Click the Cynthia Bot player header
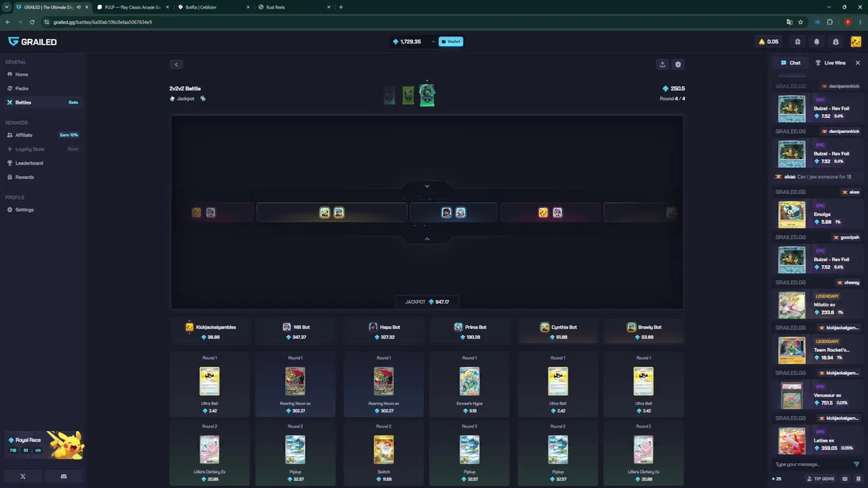Image resolution: width=868 pixels, height=488 pixels. pyautogui.click(x=558, y=331)
